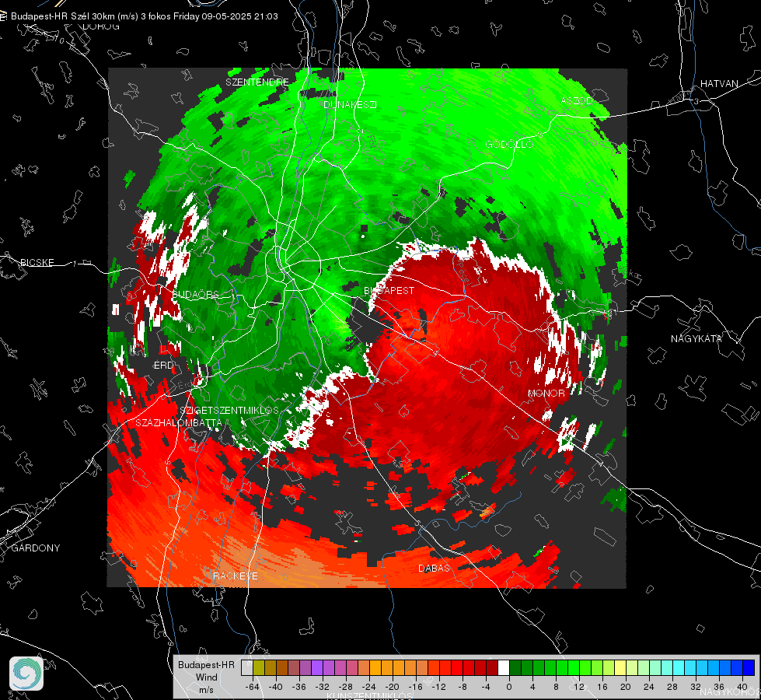761x700 pixels.
Task: Click the -64 legend value
Action: click(x=253, y=687)
